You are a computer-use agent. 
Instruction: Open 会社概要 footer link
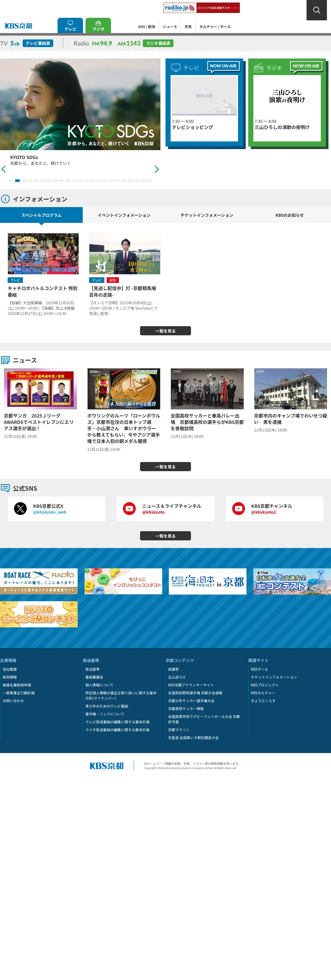point(9,670)
